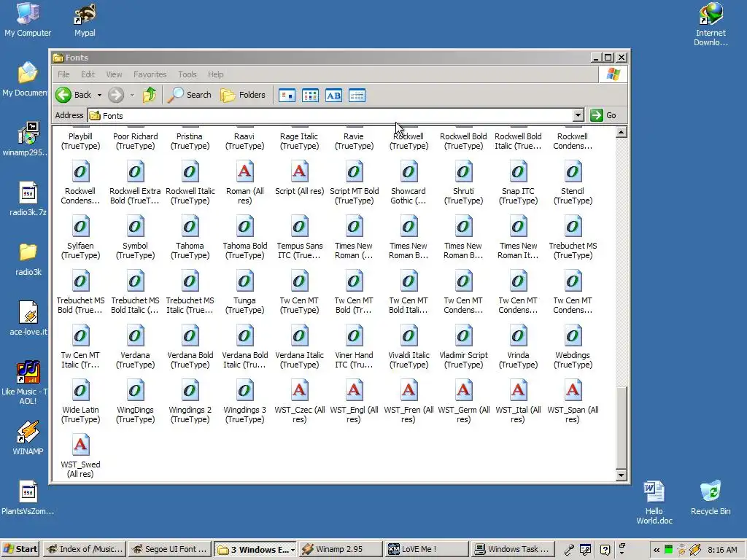Switch to Segoe UI Font taskbar button
The height and width of the screenshot is (560, 747).
tap(169, 549)
